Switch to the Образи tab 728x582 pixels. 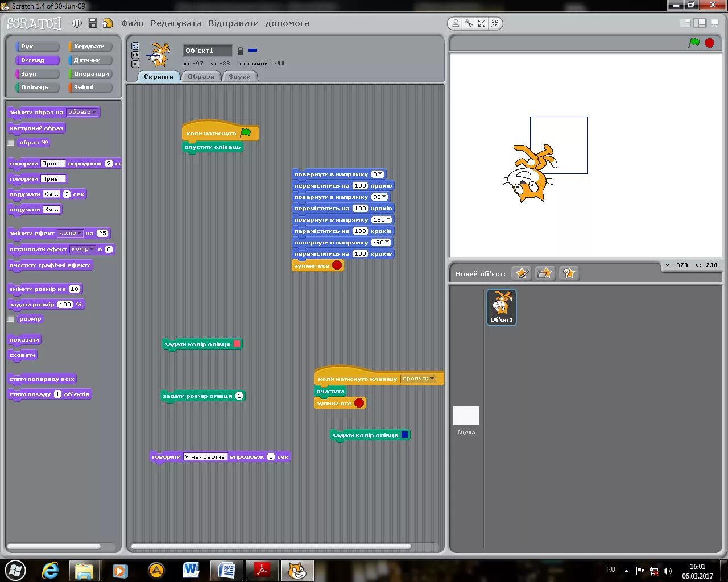coord(201,77)
